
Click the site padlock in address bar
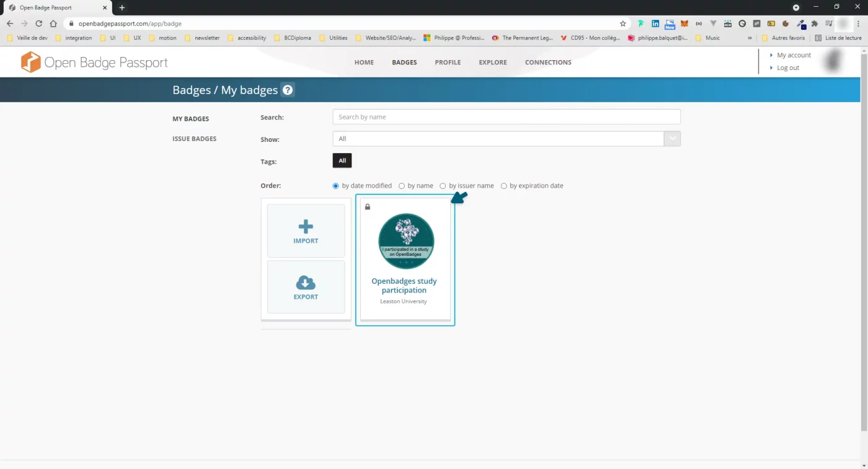[71, 24]
